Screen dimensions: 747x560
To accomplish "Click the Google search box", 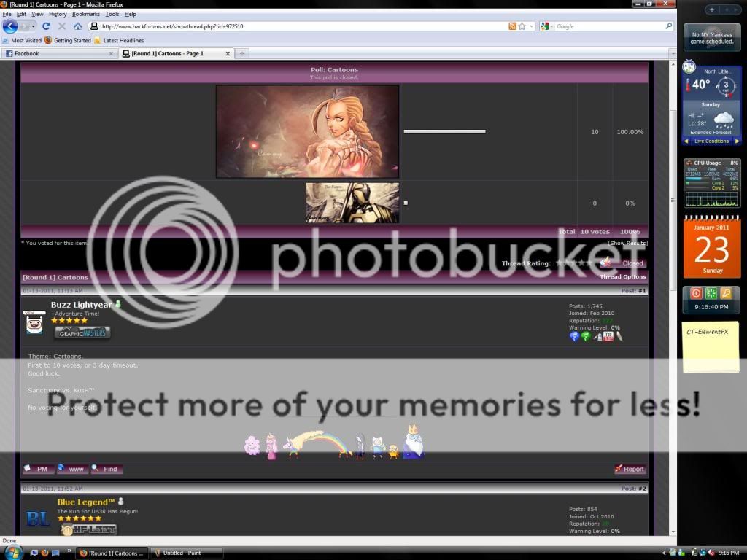I will pos(609,26).
